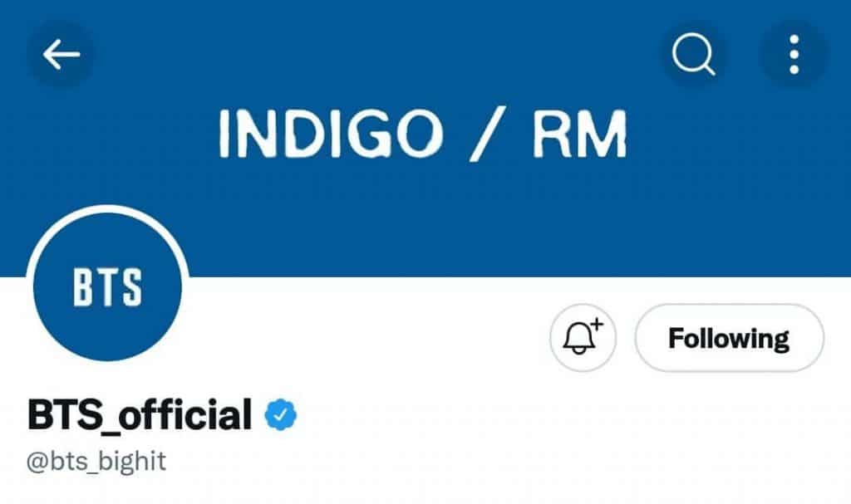
Task: View the BTS profile picture
Action: click(107, 286)
